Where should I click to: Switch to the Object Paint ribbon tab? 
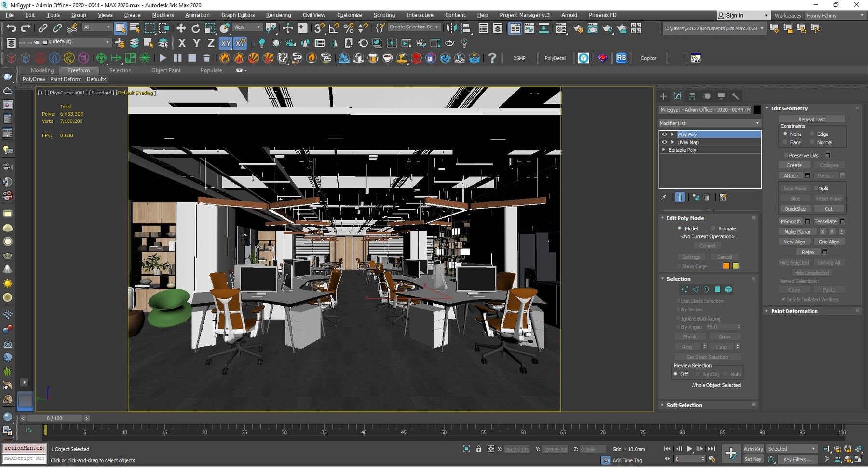point(166,70)
